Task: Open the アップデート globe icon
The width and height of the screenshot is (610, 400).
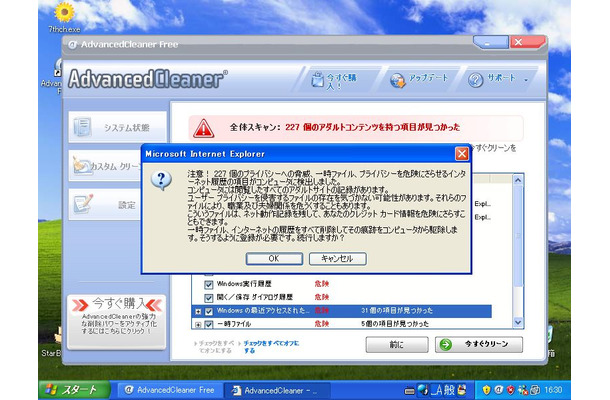Action: [x=398, y=80]
